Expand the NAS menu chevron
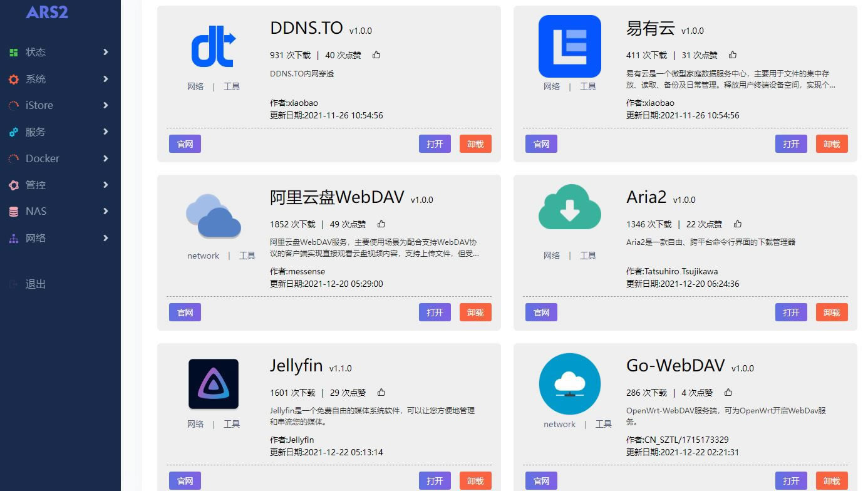The image size is (868, 491). pyautogui.click(x=106, y=211)
